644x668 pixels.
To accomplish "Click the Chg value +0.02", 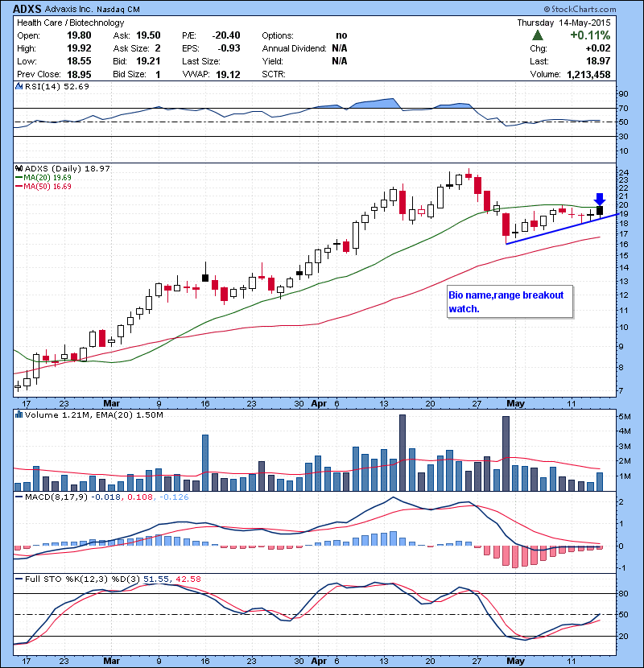I will [x=598, y=48].
